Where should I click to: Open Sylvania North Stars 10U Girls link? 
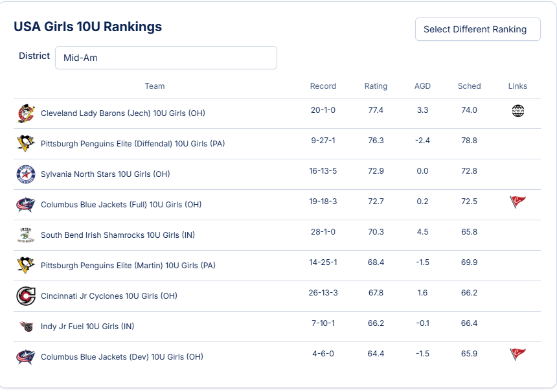(106, 174)
